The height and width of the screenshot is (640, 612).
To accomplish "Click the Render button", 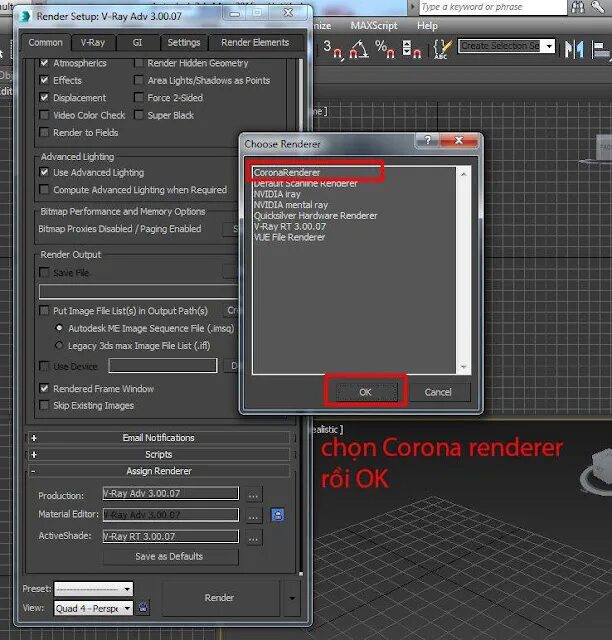I will coord(220,598).
